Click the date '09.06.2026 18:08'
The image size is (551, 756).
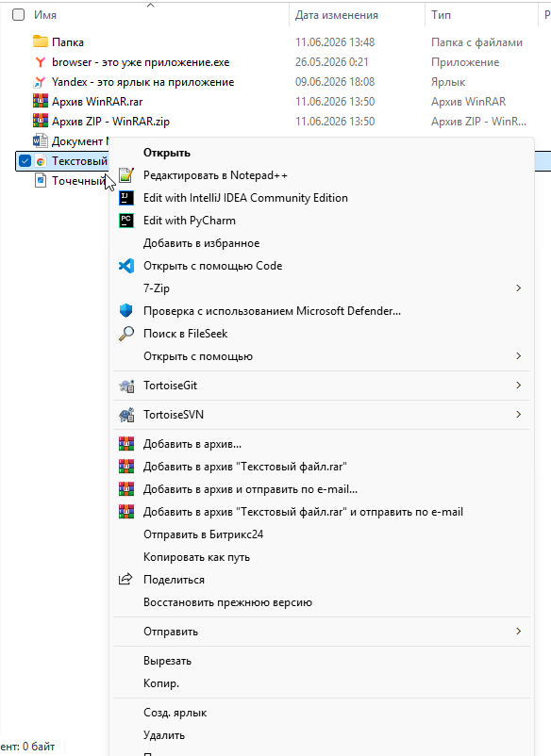[335, 82]
